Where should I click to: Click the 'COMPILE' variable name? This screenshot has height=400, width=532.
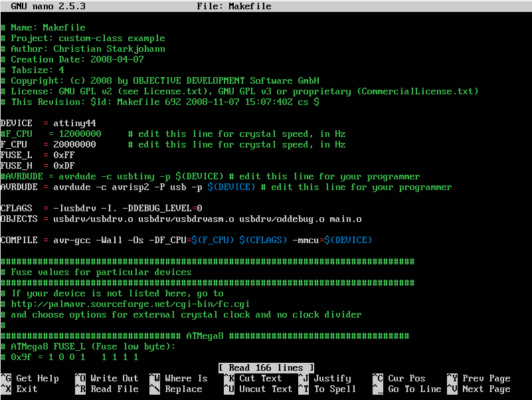click(19, 241)
